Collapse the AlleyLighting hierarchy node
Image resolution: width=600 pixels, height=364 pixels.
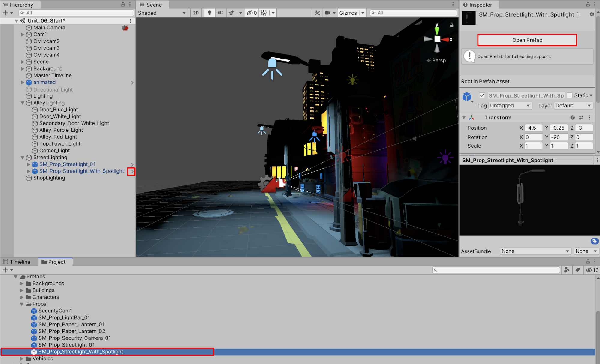(23, 103)
